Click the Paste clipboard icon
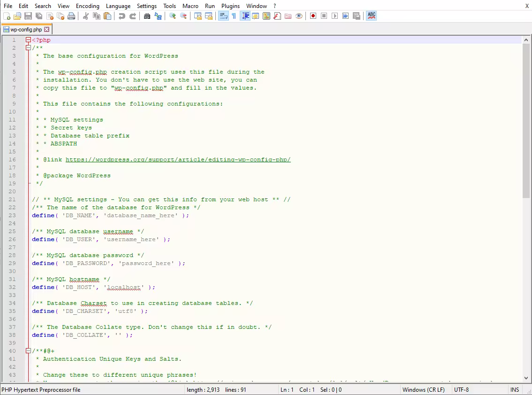532x395 pixels. [x=107, y=16]
